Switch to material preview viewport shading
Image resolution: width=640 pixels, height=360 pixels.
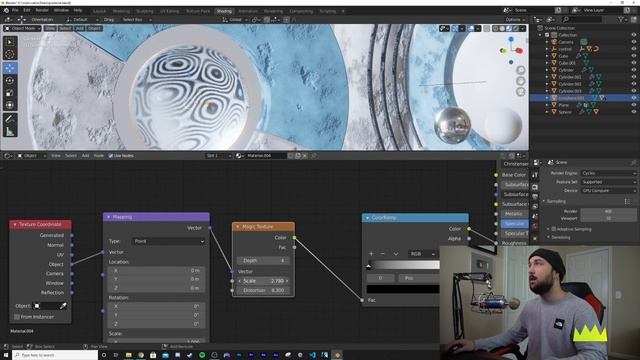click(x=509, y=29)
